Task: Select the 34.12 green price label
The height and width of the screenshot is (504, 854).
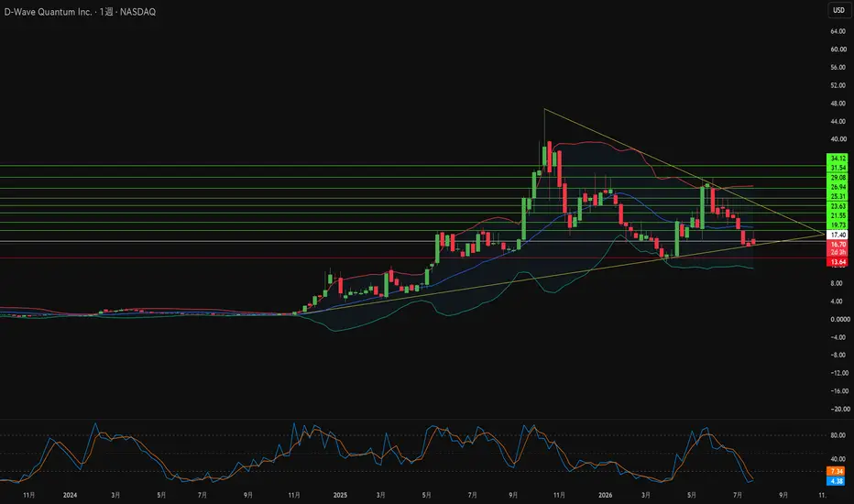Action: (x=838, y=158)
